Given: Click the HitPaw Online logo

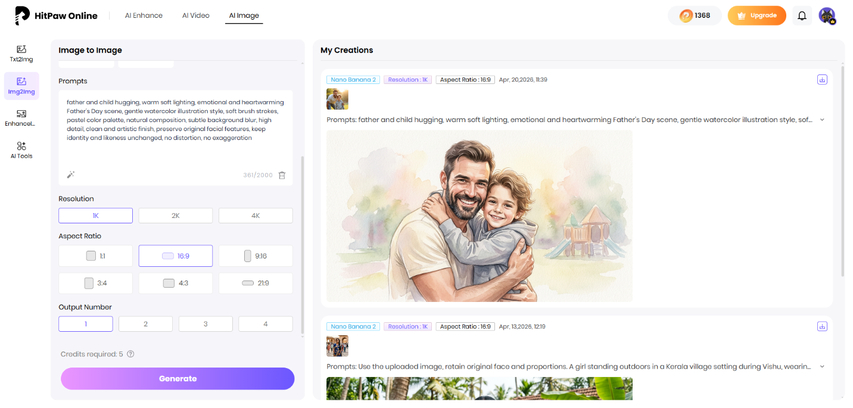Looking at the screenshot, I should 56,16.
